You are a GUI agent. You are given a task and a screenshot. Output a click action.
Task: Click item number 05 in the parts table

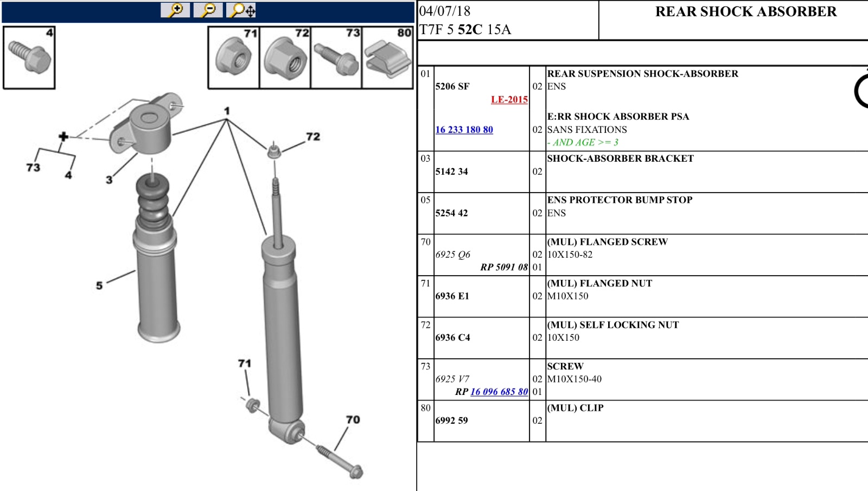pos(425,200)
